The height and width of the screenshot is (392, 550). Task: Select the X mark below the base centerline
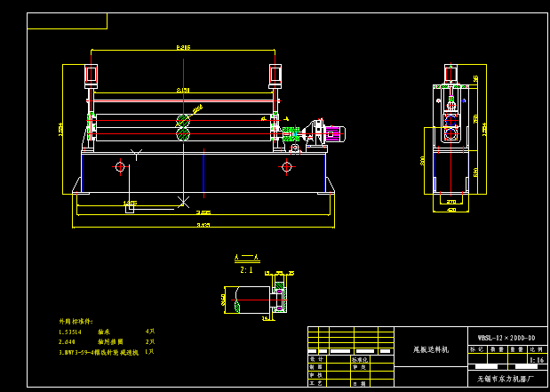tap(183, 202)
